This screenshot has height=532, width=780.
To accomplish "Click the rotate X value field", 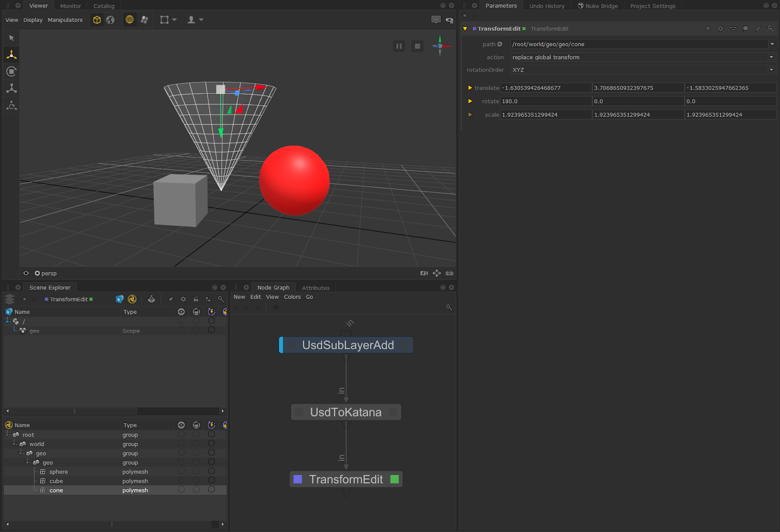I will tap(546, 101).
